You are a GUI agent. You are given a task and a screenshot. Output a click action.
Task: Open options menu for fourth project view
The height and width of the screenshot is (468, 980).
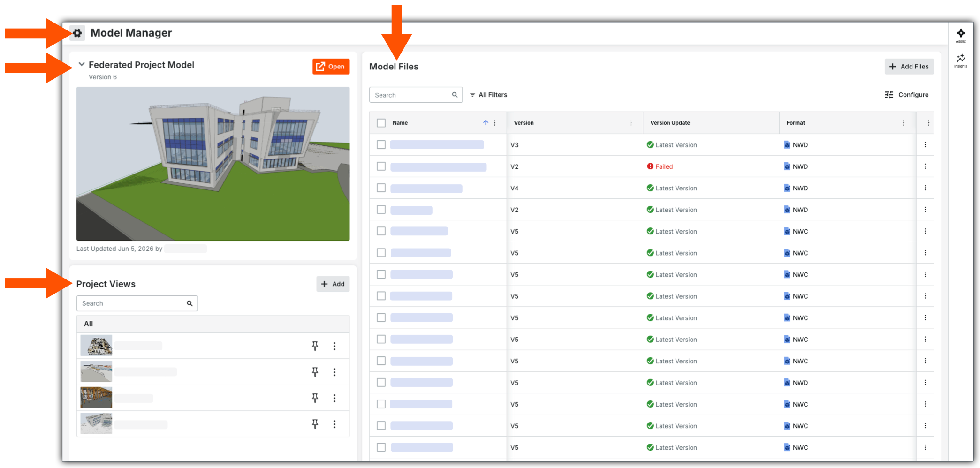point(334,424)
